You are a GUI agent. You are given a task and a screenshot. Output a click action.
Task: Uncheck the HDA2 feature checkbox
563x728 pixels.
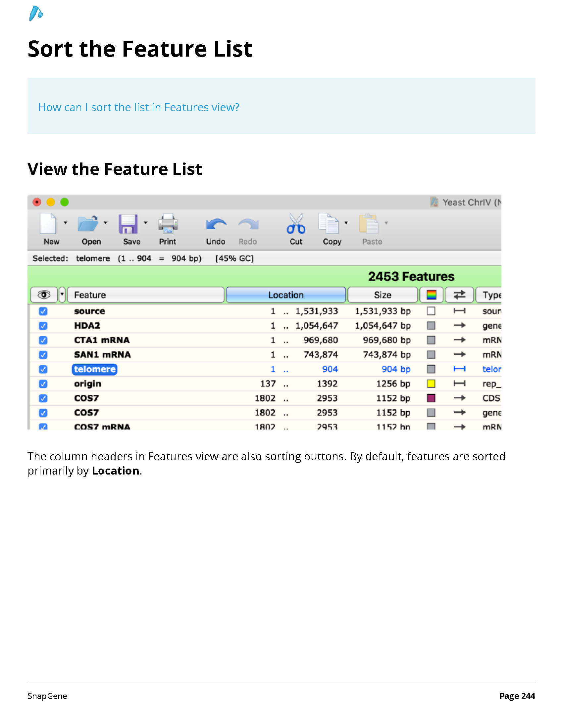pyautogui.click(x=43, y=326)
